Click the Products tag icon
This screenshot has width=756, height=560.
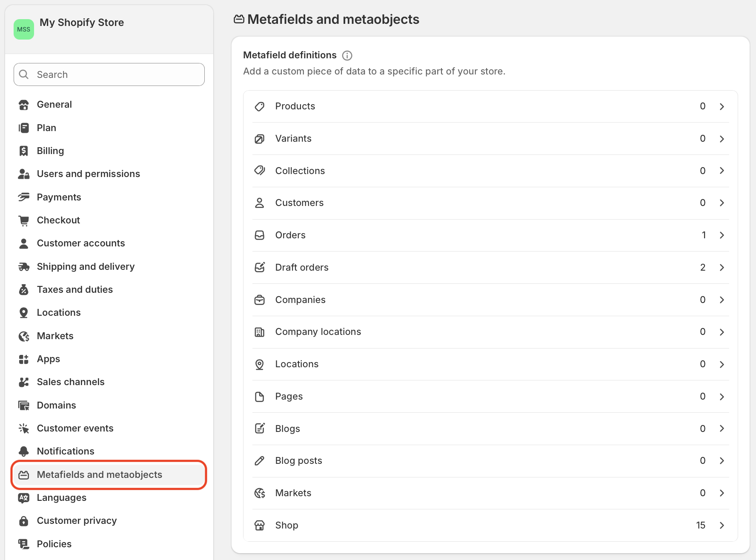(260, 106)
